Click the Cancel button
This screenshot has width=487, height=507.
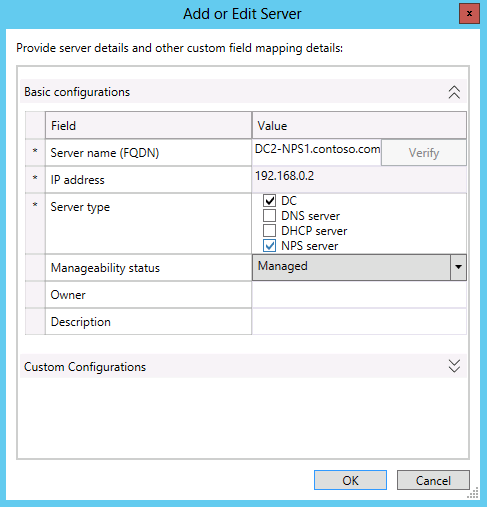[x=433, y=480]
